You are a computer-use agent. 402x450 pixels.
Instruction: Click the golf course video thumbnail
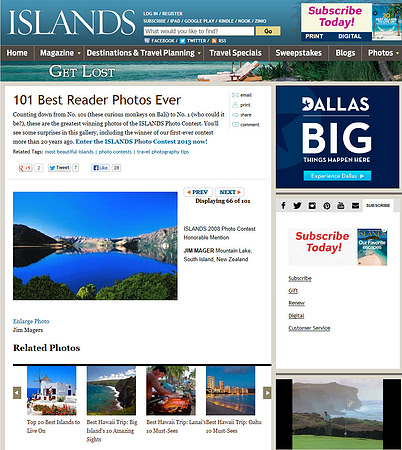(337, 414)
